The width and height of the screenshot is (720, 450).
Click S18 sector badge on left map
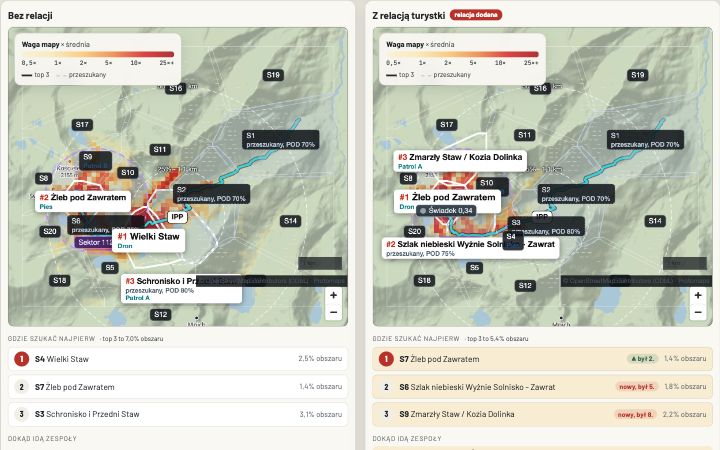60,280
